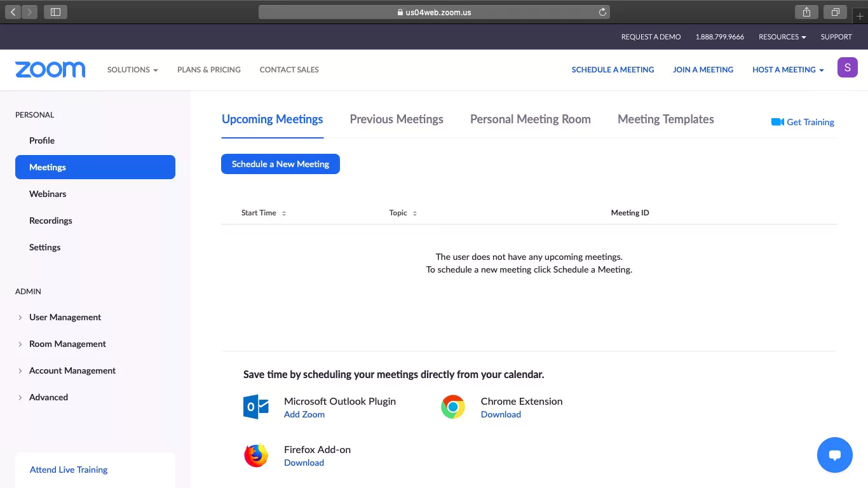Click the Zoom logo
Screen dimensions: 868x488
(50, 70)
